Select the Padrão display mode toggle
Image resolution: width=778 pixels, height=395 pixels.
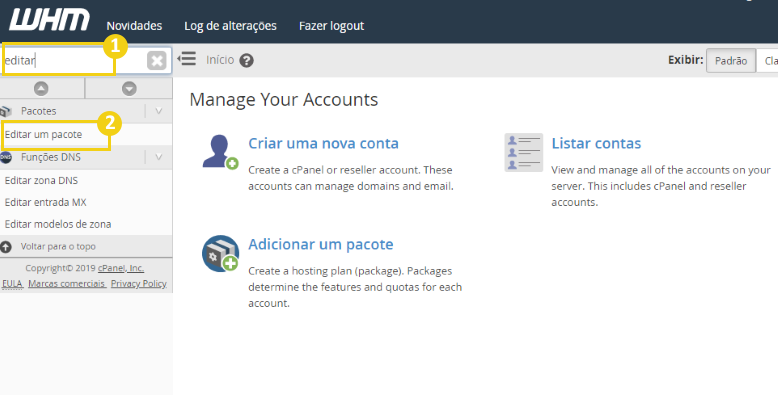(x=731, y=61)
